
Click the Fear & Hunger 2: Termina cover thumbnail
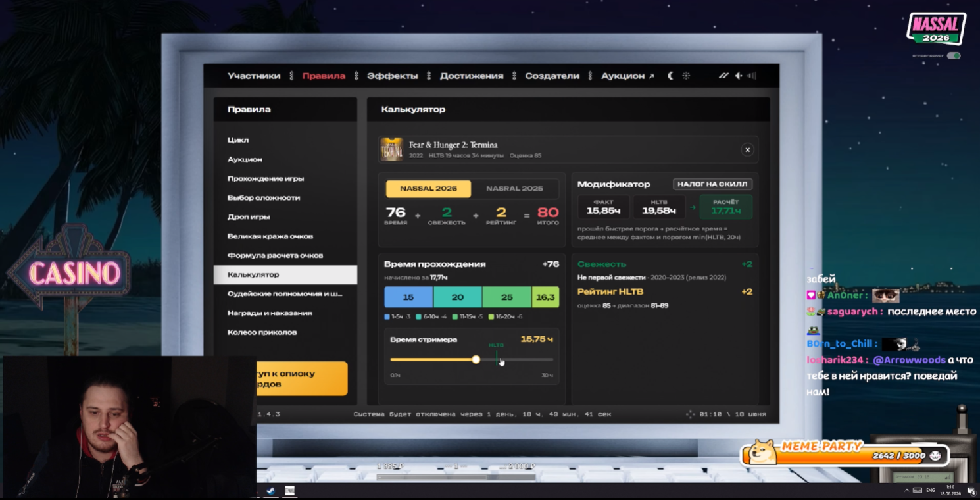coord(392,149)
